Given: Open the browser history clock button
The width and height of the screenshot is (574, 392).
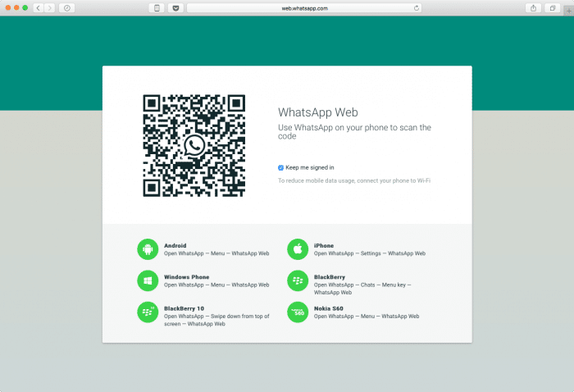Looking at the screenshot, I should [67, 8].
